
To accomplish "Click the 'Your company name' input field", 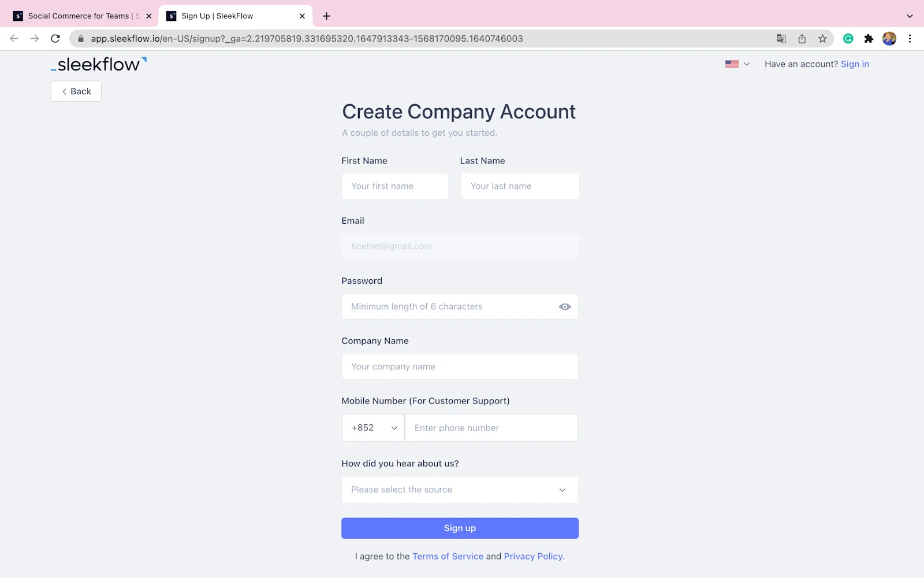I will point(459,366).
